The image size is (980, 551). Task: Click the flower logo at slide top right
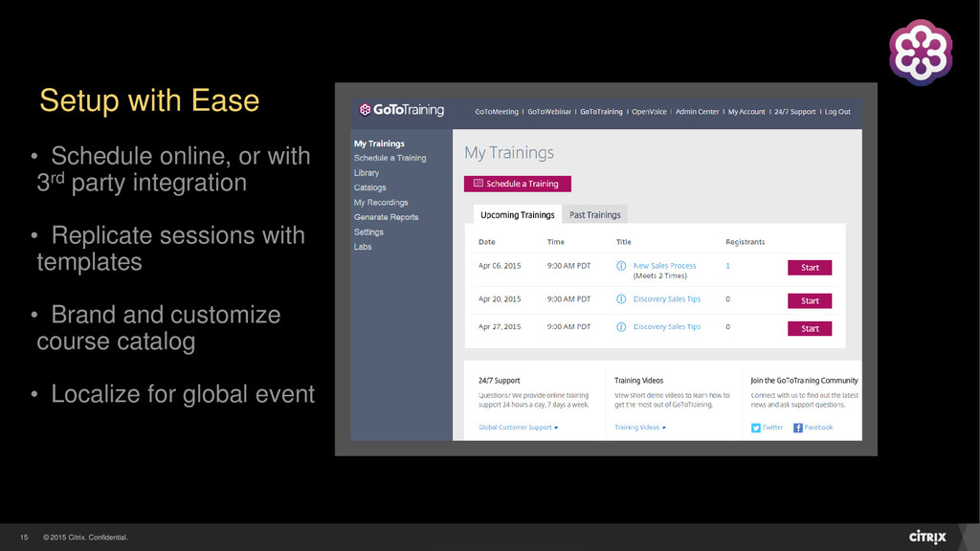tap(921, 52)
